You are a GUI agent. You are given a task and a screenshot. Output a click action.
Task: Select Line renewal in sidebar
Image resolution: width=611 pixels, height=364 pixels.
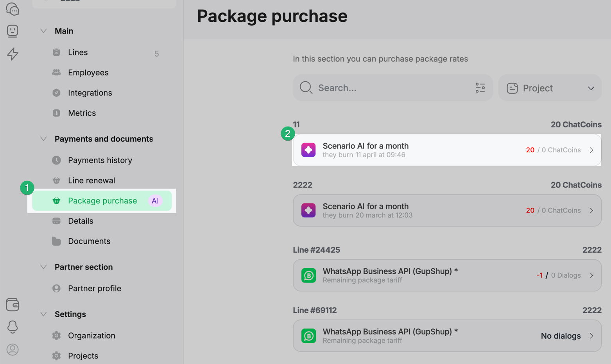click(x=91, y=180)
